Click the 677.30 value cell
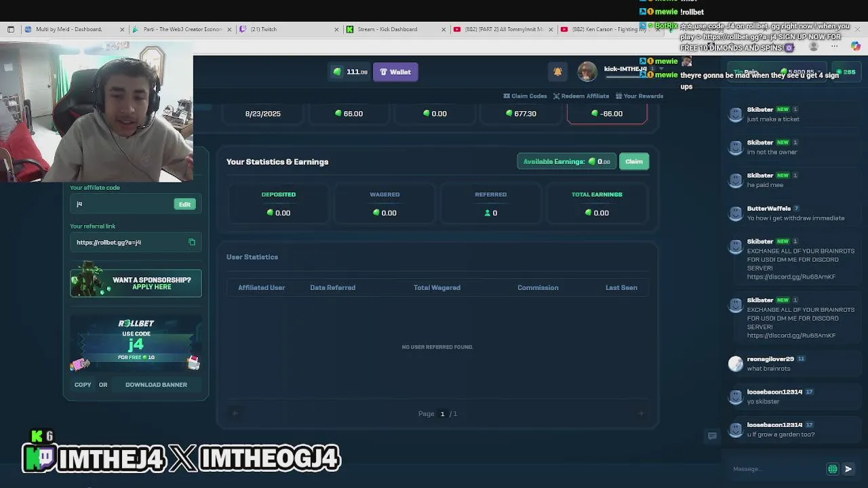The width and height of the screenshot is (868, 488). 521,114
